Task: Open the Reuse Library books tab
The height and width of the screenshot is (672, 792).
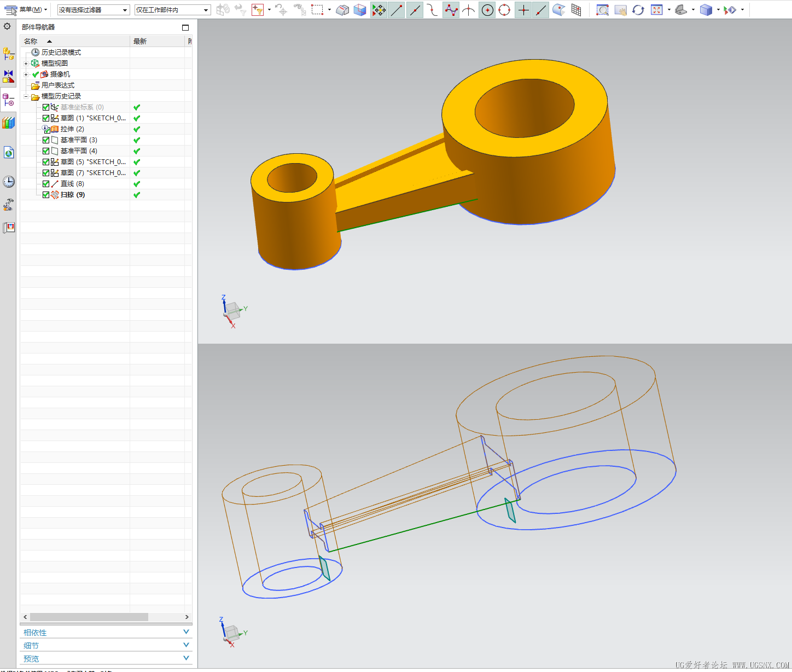Action: [x=8, y=123]
